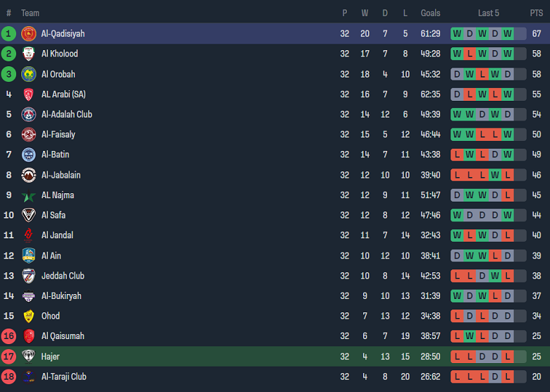This screenshot has width=550, height=392.
Task: Click the Al Qaisumah red crest icon
Action: pos(29,336)
